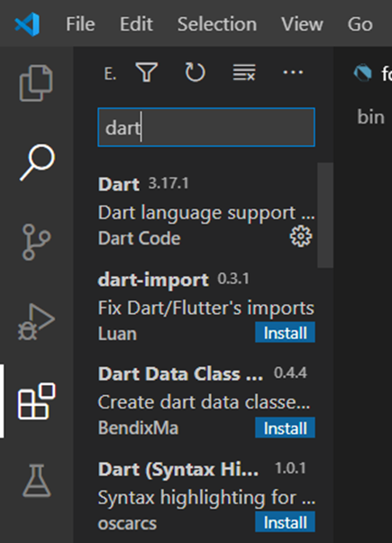
Task: Open the Search view icon
Action: tap(37, 162)
